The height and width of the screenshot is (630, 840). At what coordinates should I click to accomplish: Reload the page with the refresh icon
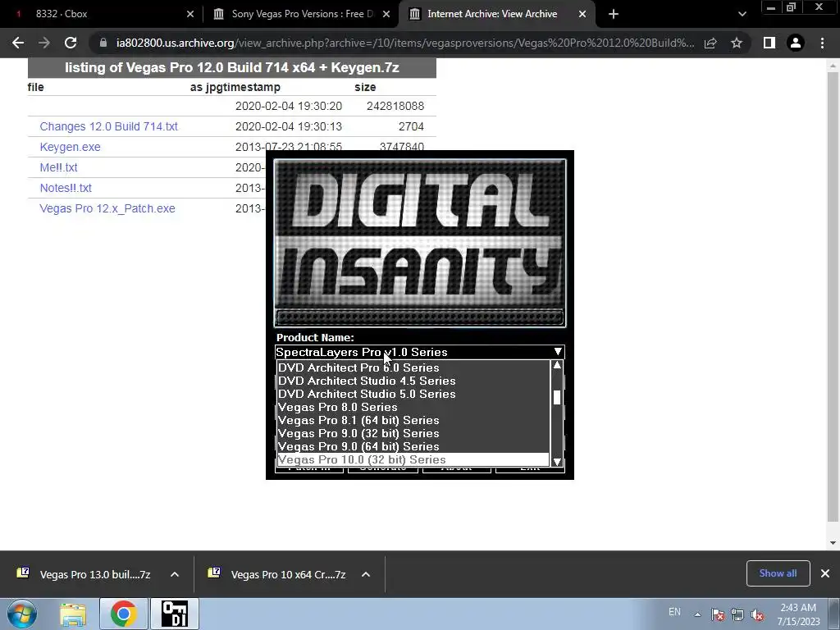[x=71, y=43]
